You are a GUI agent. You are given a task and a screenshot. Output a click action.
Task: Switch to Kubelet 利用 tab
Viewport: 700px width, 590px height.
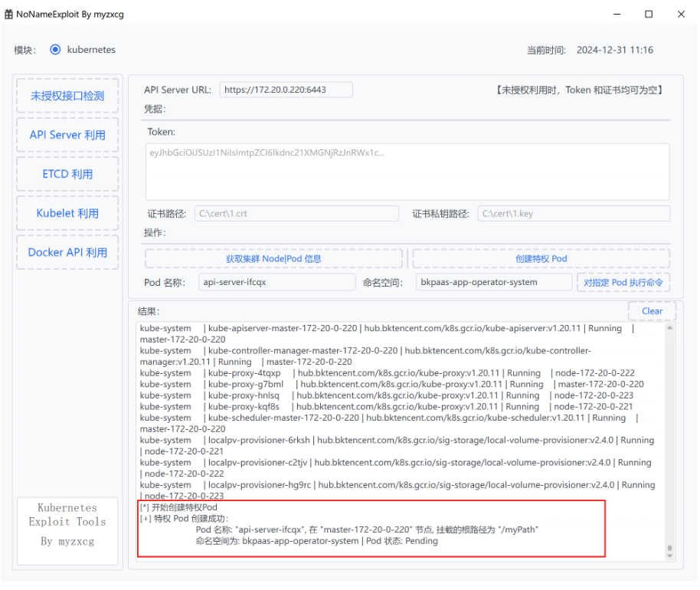click(67, 214)
